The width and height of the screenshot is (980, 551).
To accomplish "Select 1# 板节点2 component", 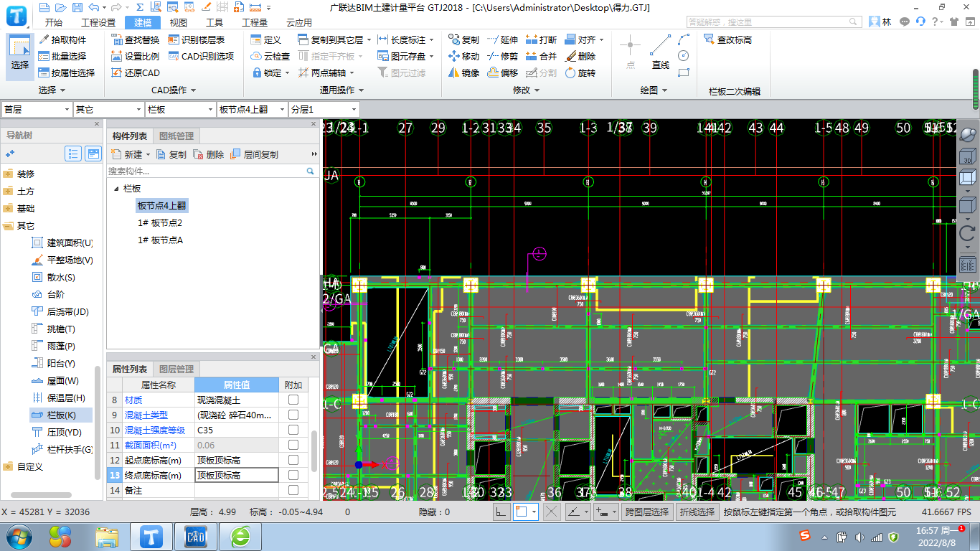I will click(x=160, y=223).
